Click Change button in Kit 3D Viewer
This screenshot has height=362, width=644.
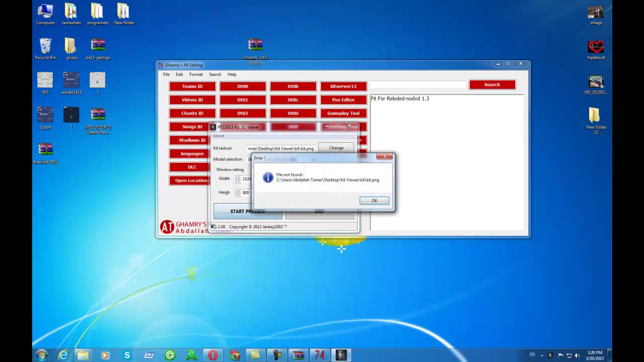[336, 148]
